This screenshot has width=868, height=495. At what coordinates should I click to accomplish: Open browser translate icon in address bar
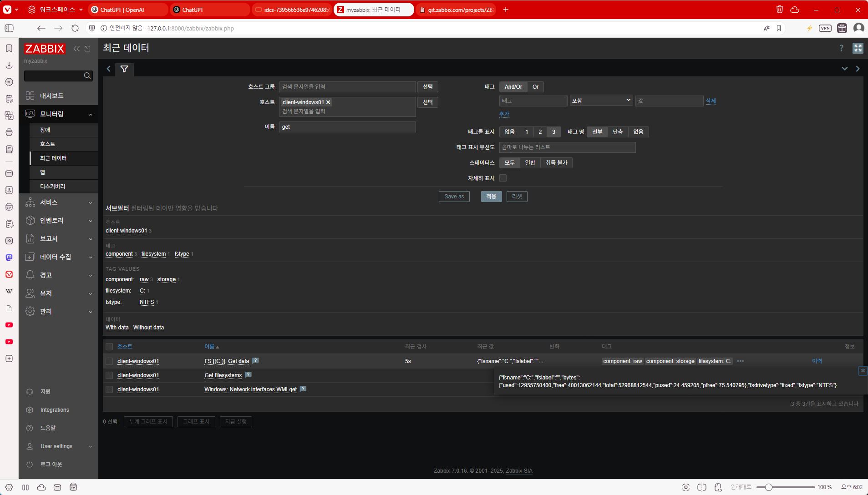[766, 28]
